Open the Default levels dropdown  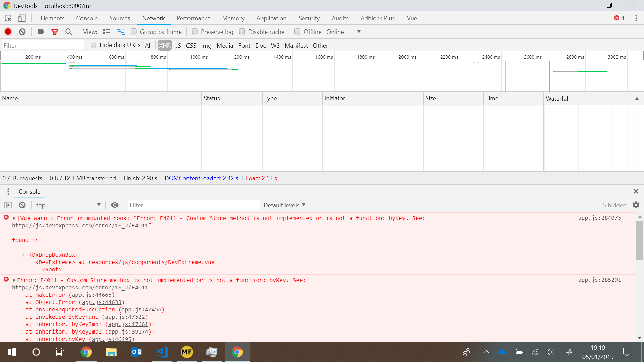tap(284, 205)
